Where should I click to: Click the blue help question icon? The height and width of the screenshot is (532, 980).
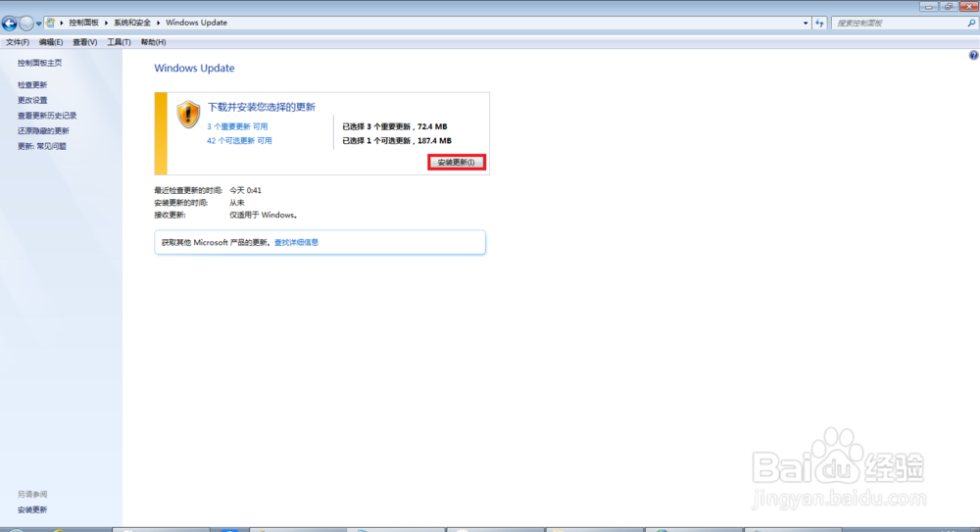coord(973,56)
